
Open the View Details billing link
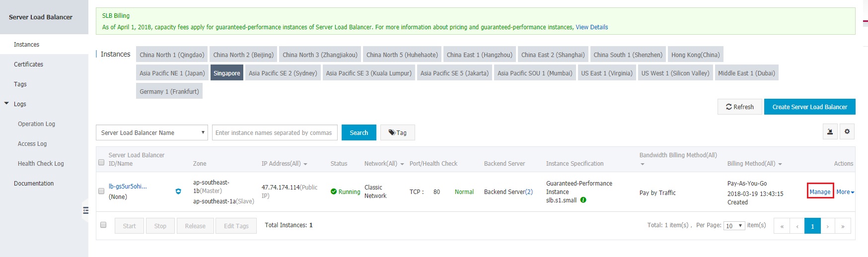coord(592,27)
